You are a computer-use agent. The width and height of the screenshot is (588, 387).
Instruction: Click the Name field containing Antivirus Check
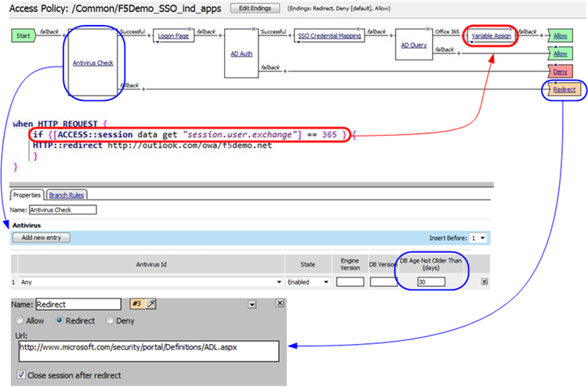tap(63, 210)
